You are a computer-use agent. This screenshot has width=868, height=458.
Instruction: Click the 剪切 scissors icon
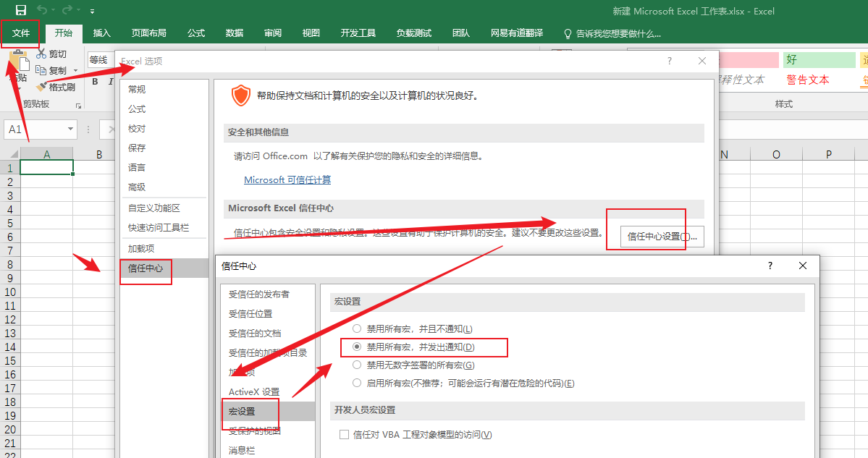pos(41,54)
